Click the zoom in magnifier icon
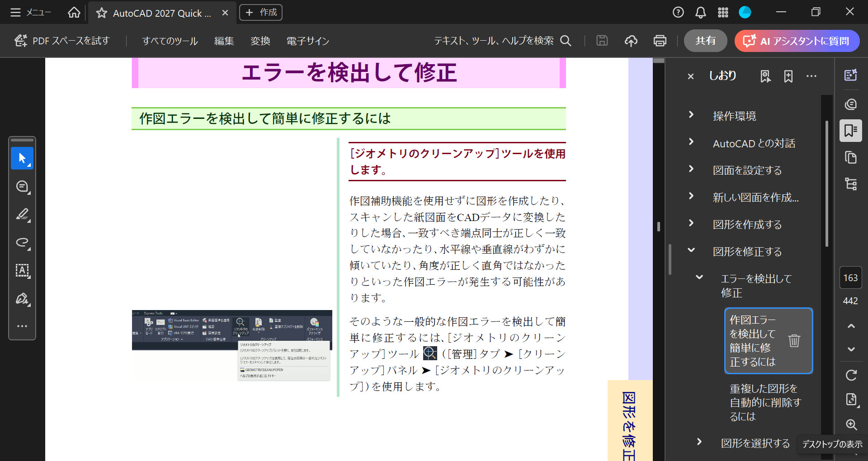 coord(851,424)
